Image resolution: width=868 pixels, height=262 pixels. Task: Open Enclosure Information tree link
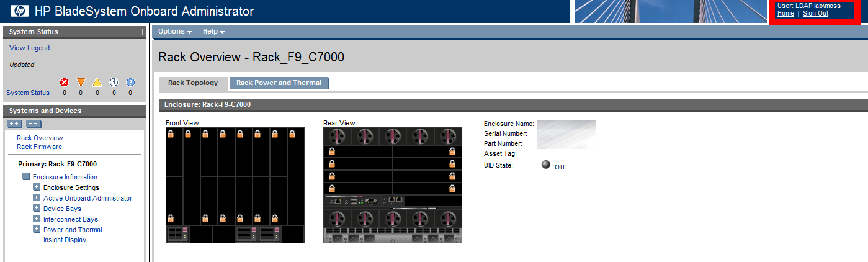point(65,177)
